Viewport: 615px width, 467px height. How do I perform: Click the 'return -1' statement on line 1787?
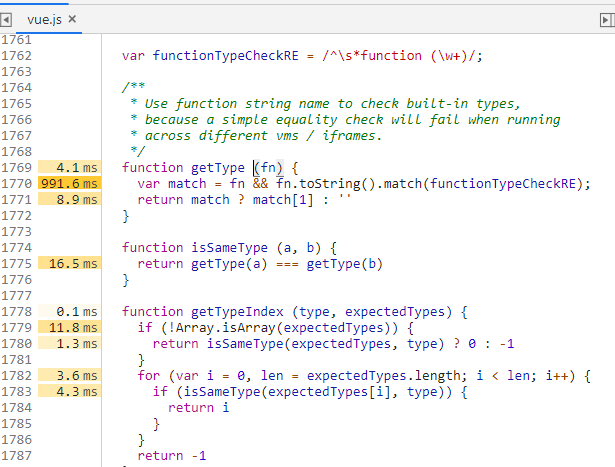(x=172, y=456)
